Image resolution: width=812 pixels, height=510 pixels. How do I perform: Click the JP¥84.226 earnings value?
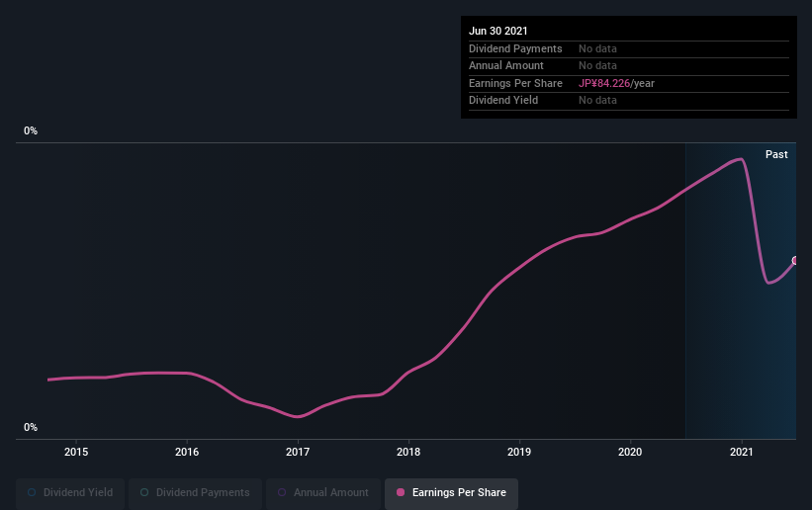[x=604, y=83]
